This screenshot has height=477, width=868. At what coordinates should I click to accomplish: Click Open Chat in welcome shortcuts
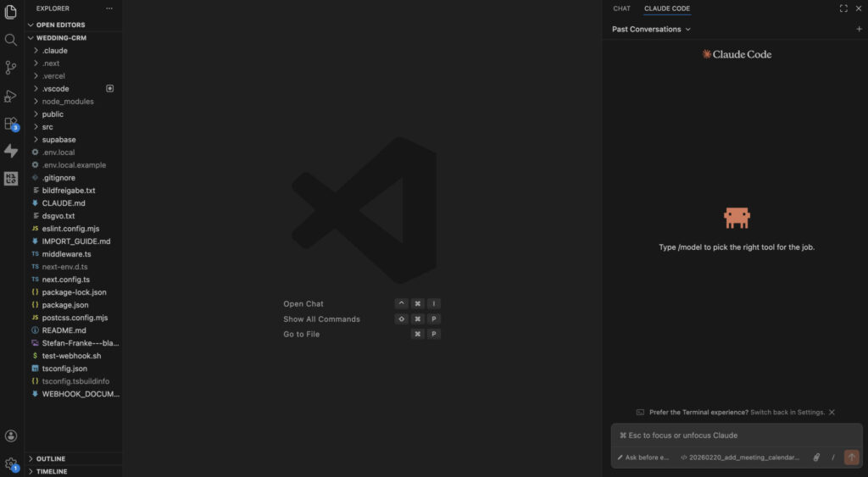click(303, 304)
